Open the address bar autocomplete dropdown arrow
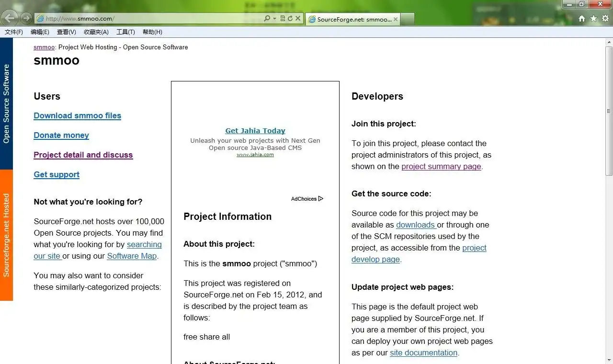This screenshot has width=613, height=364. [x=274, y=19]
